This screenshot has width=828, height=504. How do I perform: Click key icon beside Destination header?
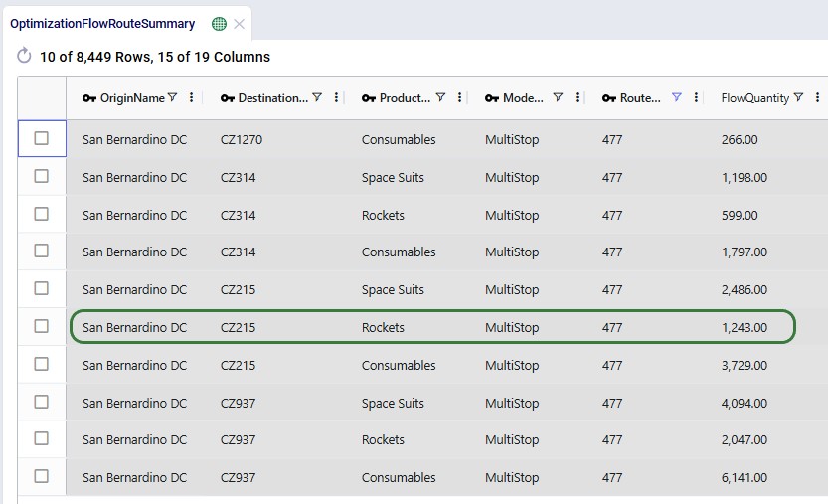228,98
